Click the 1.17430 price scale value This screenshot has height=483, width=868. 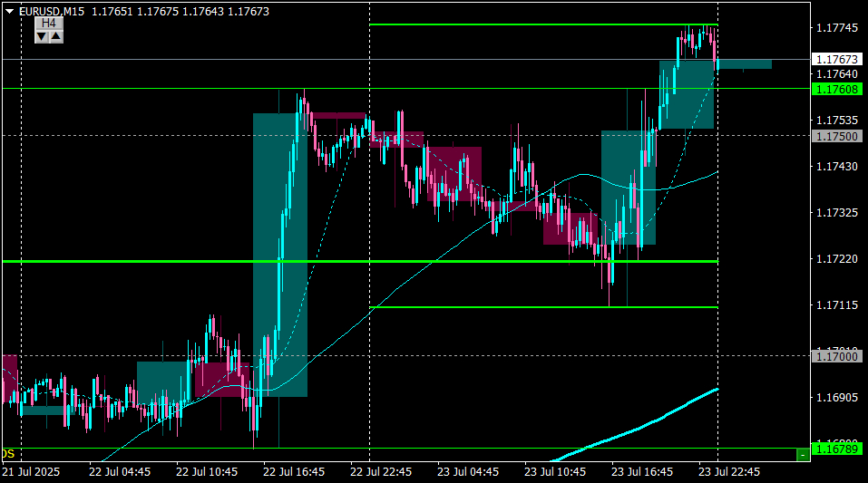click(837, 166)
